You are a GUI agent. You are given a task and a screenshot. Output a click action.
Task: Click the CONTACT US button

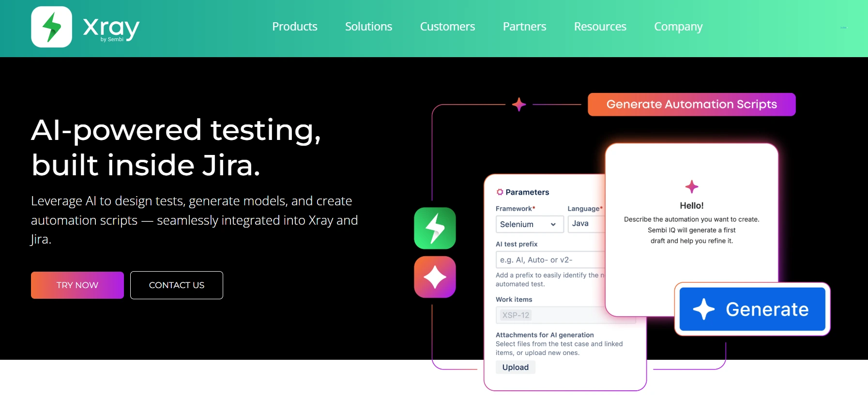tap(177, 285)
